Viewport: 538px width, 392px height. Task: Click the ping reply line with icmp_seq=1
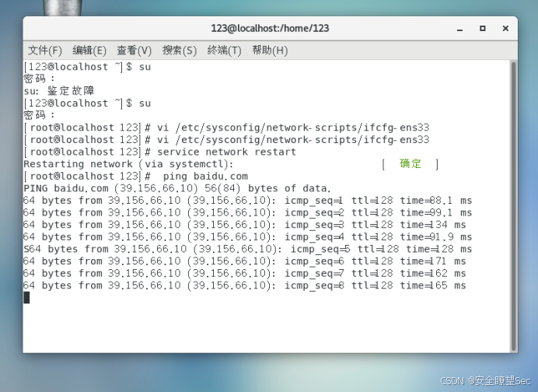(x=247, y=201)
